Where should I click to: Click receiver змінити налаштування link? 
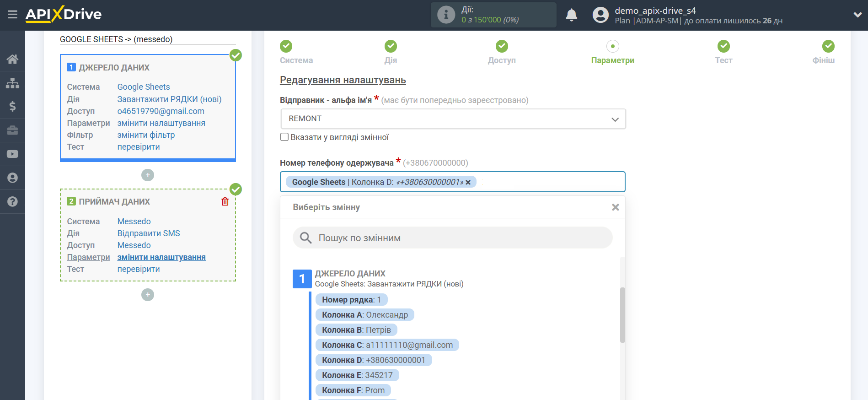[x=161, y=257]
